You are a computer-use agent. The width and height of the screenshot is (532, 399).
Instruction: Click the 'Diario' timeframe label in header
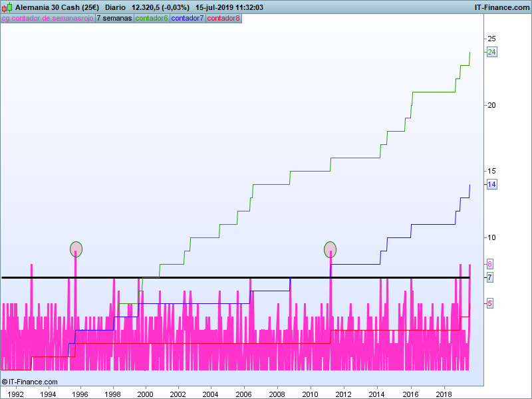115,7
